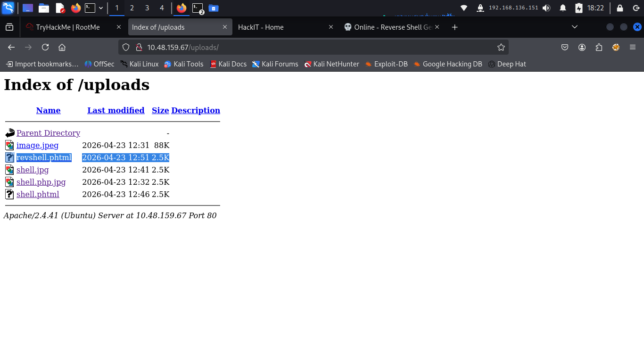Select the blue folder taskbar window icon
Screen dimensions: 644x362
[214, 8]
